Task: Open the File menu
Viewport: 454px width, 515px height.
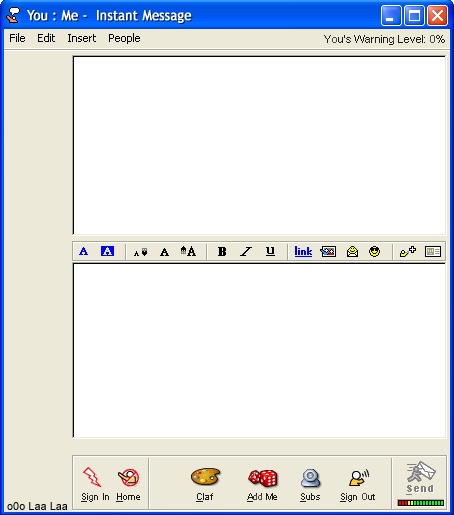Action: tap(17, 38)
